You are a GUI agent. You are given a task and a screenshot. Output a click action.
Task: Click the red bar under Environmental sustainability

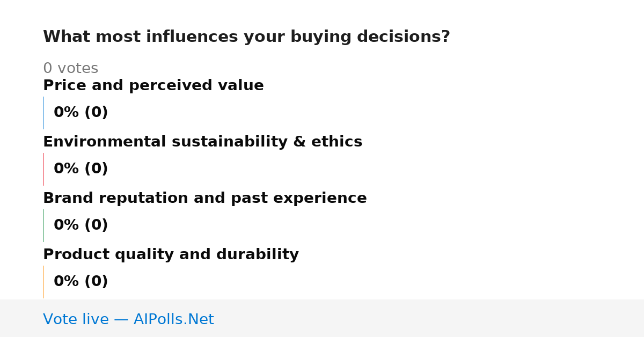click(x=43, y=169)
